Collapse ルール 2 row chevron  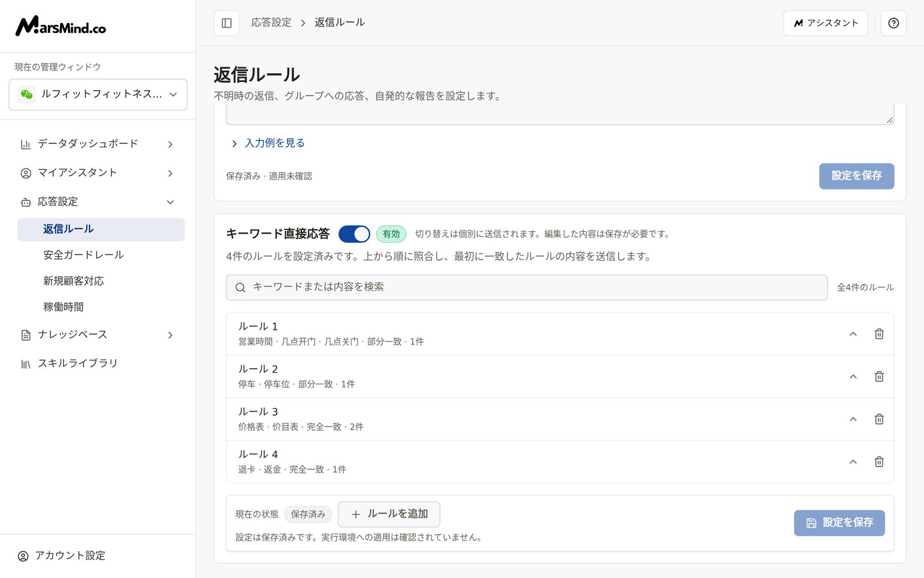pos(853,376)
